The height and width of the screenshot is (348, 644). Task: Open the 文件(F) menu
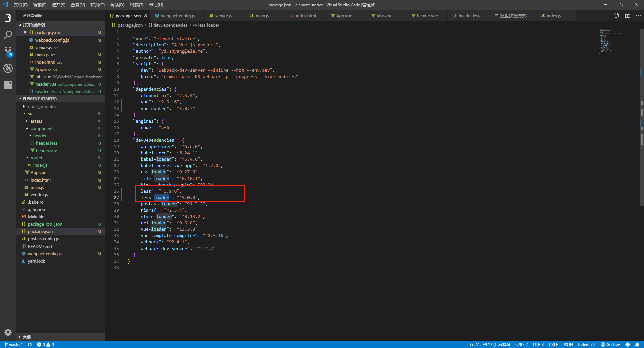coord(21,5)
